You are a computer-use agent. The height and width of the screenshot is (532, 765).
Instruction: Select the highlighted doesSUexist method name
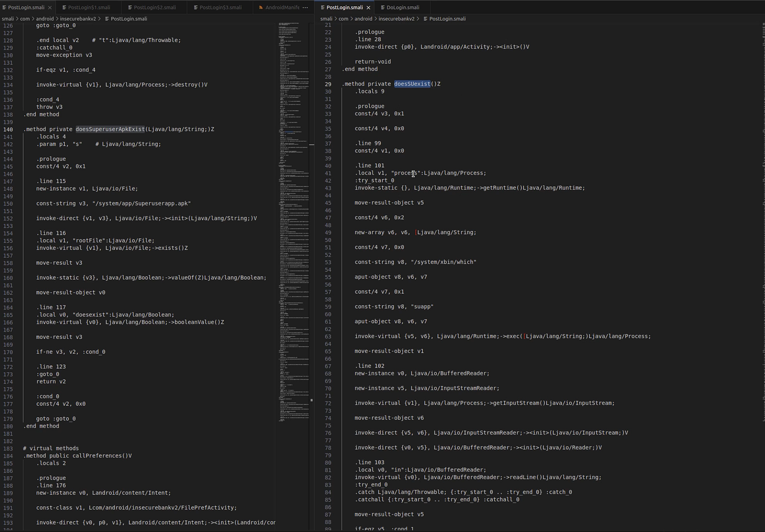(412, 83)
